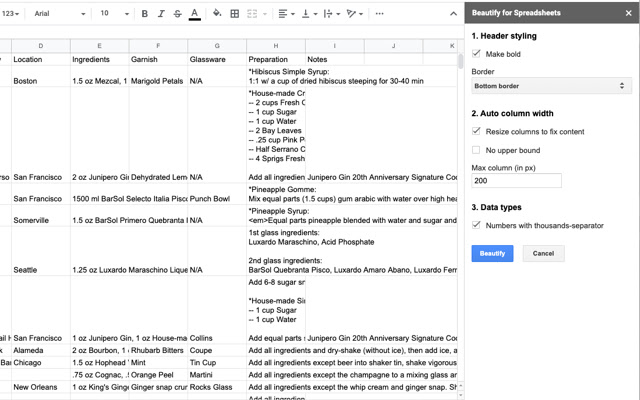Open vertical align options

click(309, 14)
